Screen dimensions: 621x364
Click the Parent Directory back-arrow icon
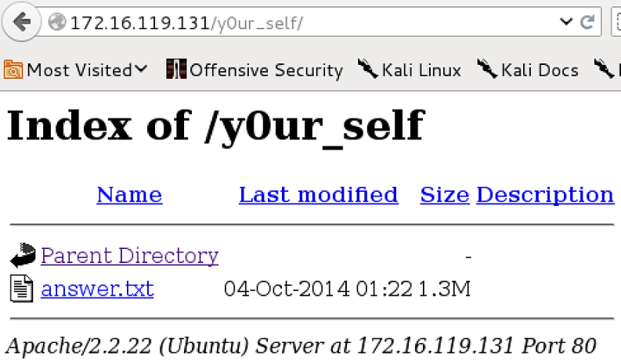pyautogui.click(x=23, y=255)
